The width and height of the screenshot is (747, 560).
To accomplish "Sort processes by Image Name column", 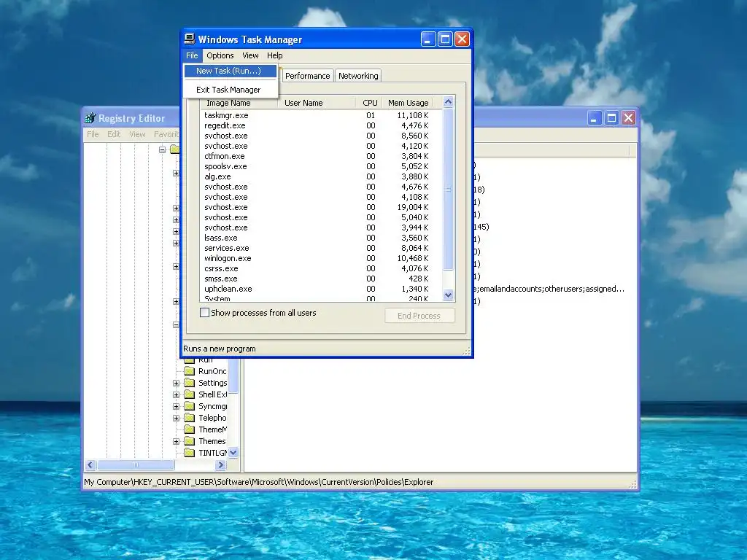I will click(239, 103).
